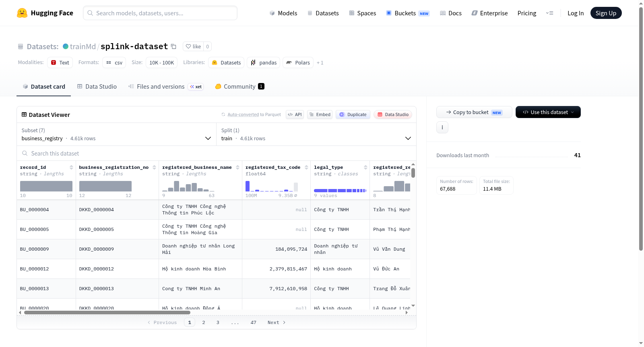Copy to bucket button
Viewport: 644px width, 347px height.
(474, 112)
